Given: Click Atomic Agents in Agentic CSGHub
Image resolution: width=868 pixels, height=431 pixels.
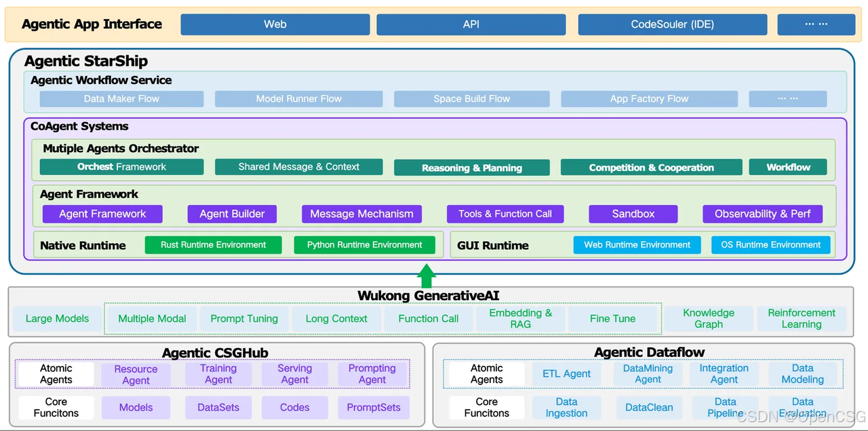Looking at the screenshot, I should pos(56,374).
